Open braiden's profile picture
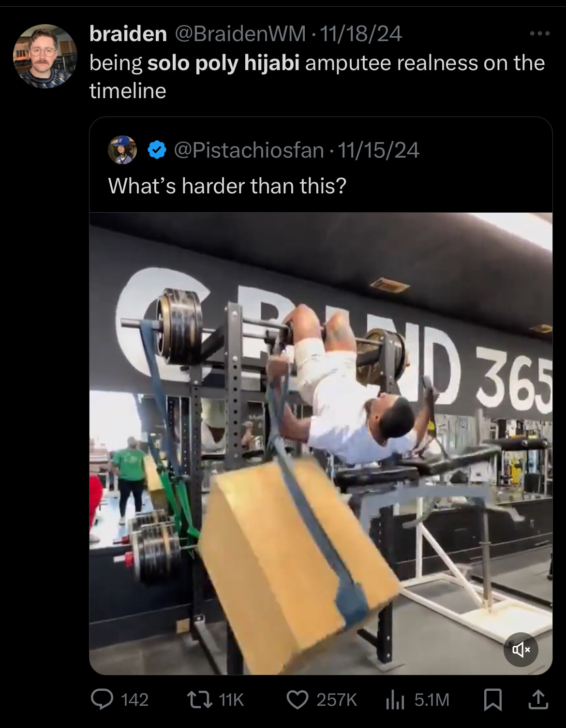The height and width of the screenshot is (728, 566). pos(45,56)
